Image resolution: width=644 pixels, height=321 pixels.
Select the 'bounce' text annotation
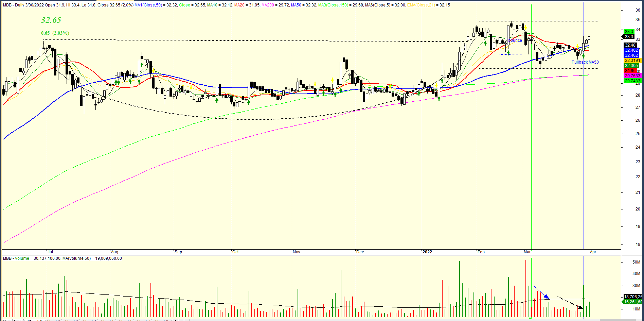point(515,40)
